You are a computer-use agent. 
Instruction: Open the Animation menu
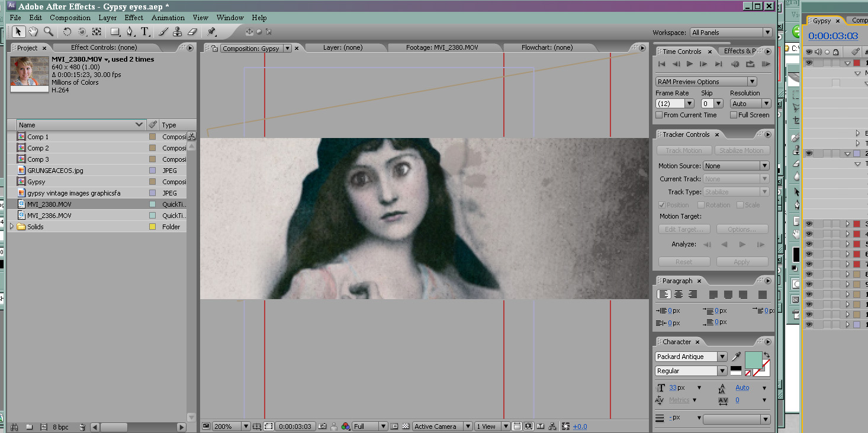pos(168,18)
